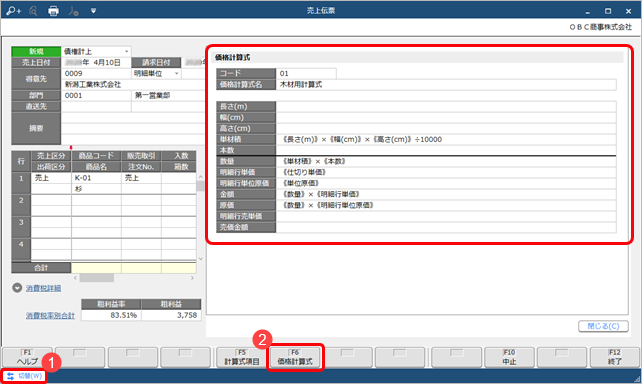642x384 pixels.
Task: Click the 売上日付 date field
Action: [x=96, y=62]
